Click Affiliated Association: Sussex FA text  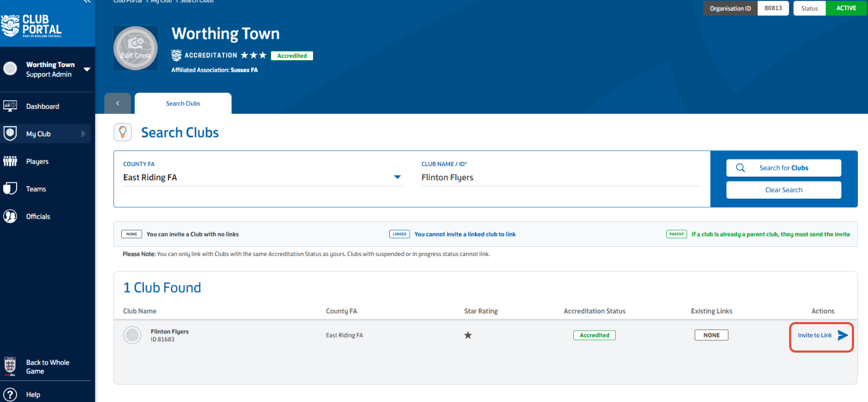coord(215,70)
